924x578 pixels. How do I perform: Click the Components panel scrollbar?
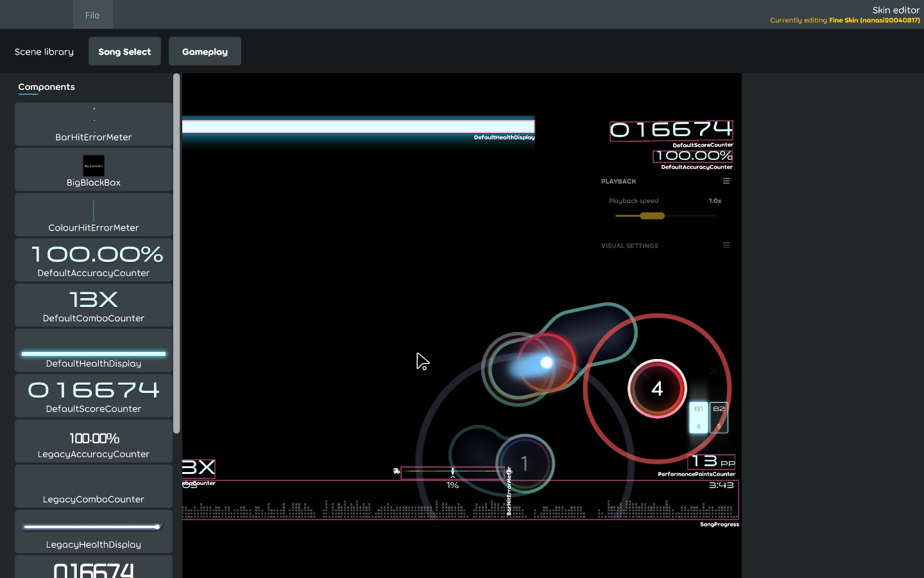click(176, 257)
